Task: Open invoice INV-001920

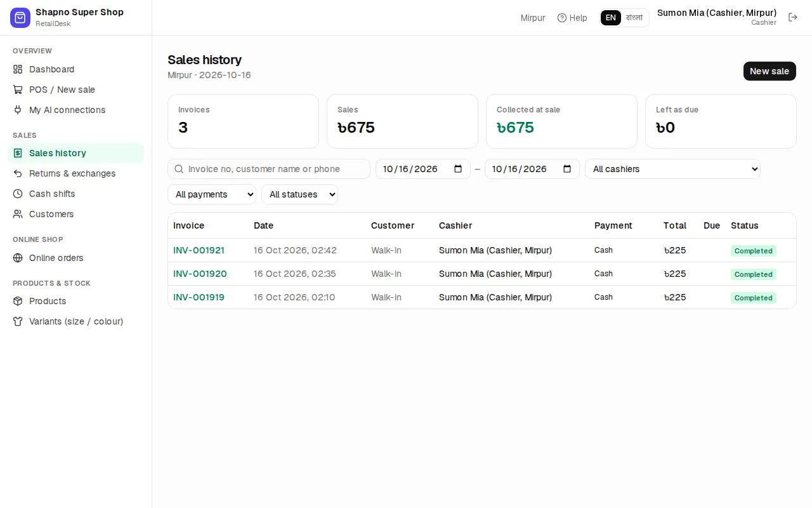Action: click(x=200, y=274)
